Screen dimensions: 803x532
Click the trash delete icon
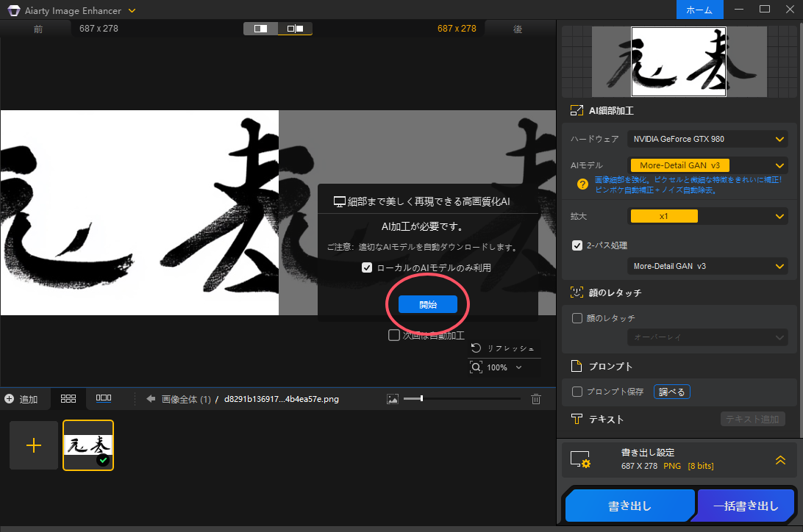[x=535, y=399]
